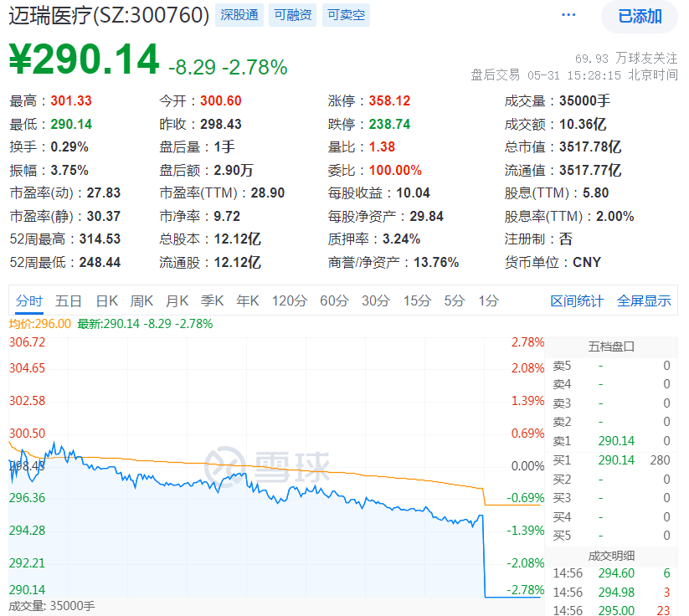The image size is (689, 616).
Task: Switch to the 120分 chart tab
Action: 290,301
